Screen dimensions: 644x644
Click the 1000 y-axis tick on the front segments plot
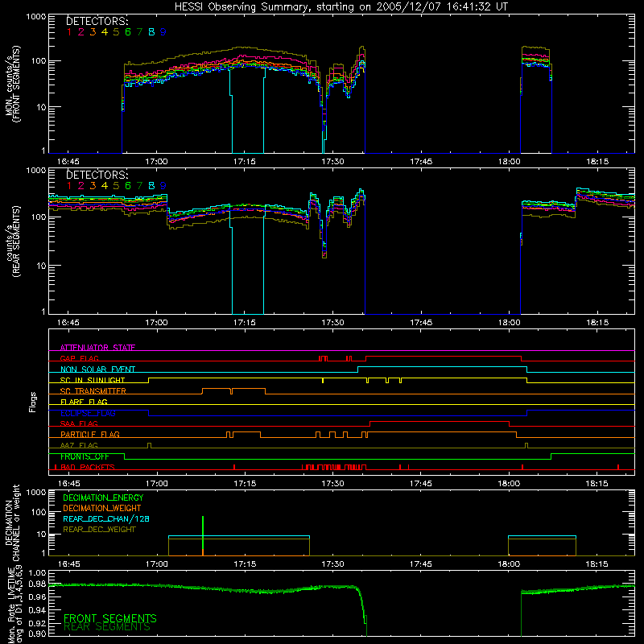coord(36,17)
